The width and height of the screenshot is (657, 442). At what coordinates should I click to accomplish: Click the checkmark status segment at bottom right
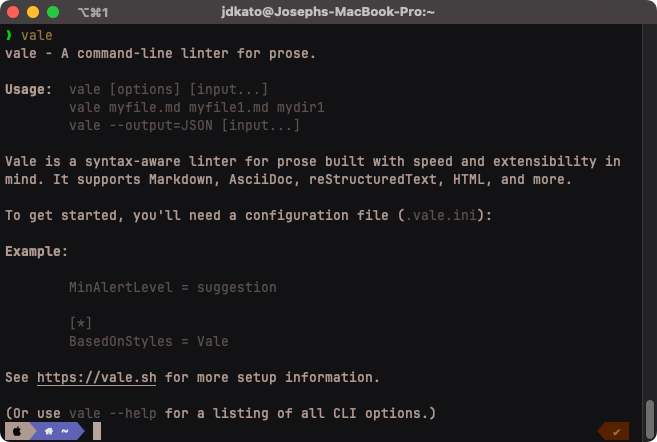[x=617, y=431]
